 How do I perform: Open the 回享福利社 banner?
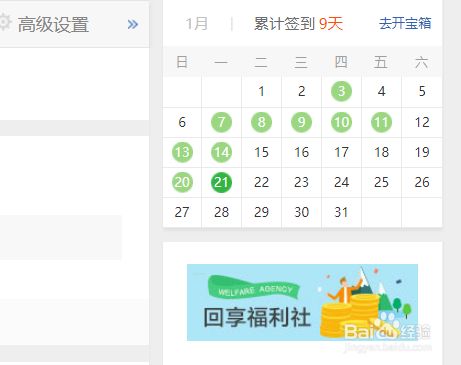pos(302,302)
